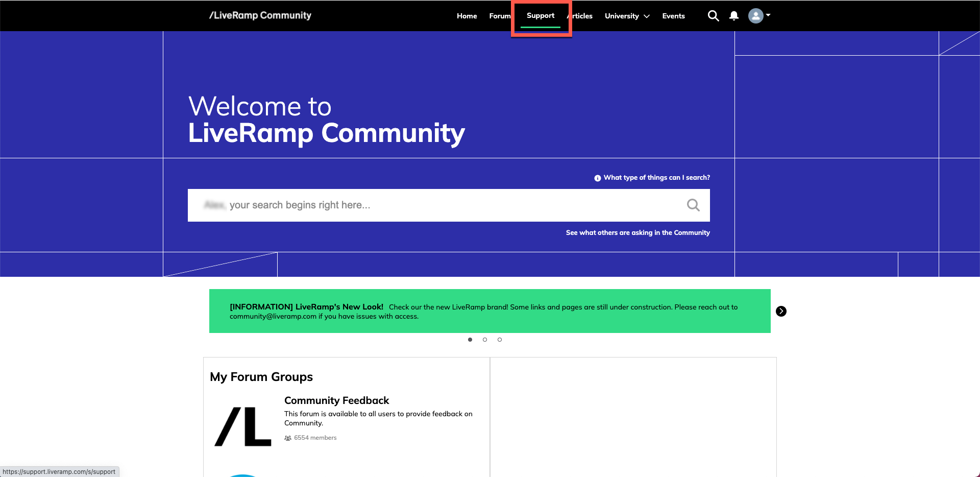This screenshot has width=980, height=477.
Task: Open the search magnifier in the top navigation
Action: click(x=713, y=16)
